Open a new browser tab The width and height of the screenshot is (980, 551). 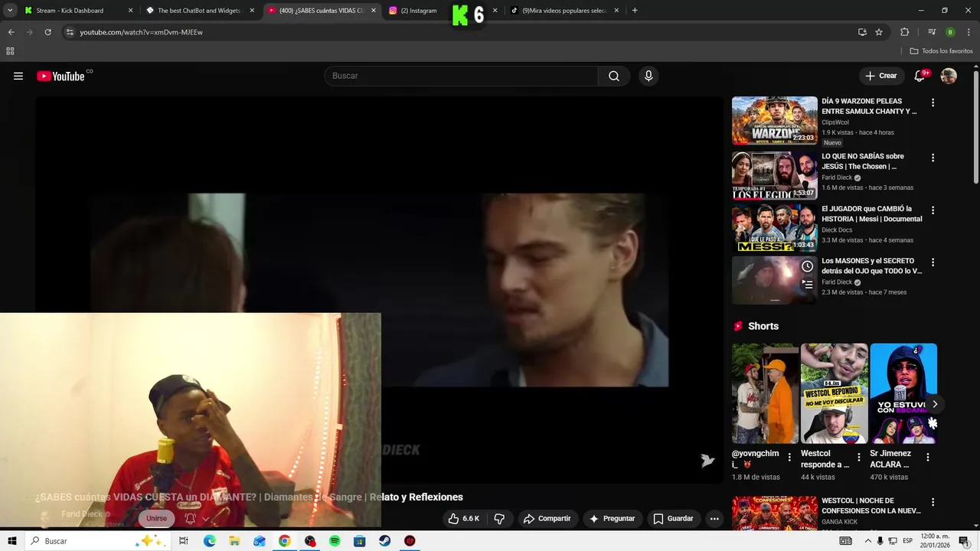(635, 11)
